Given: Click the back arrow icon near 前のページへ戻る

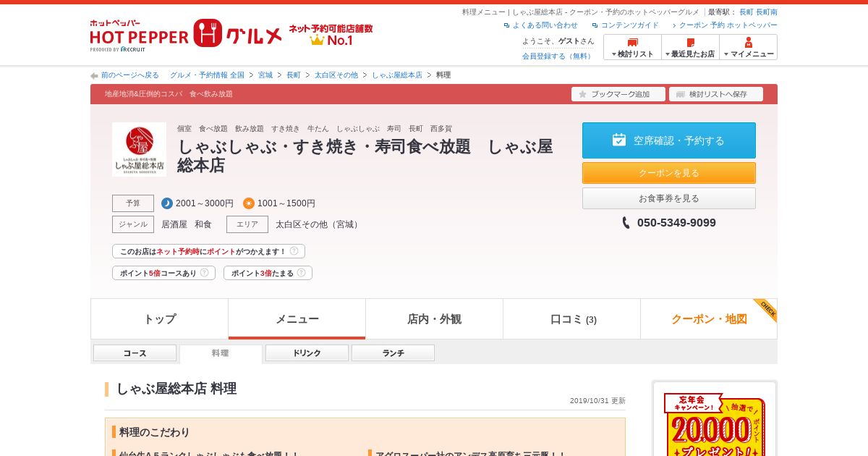Looking at the screenshot, I should coord(94,75).
